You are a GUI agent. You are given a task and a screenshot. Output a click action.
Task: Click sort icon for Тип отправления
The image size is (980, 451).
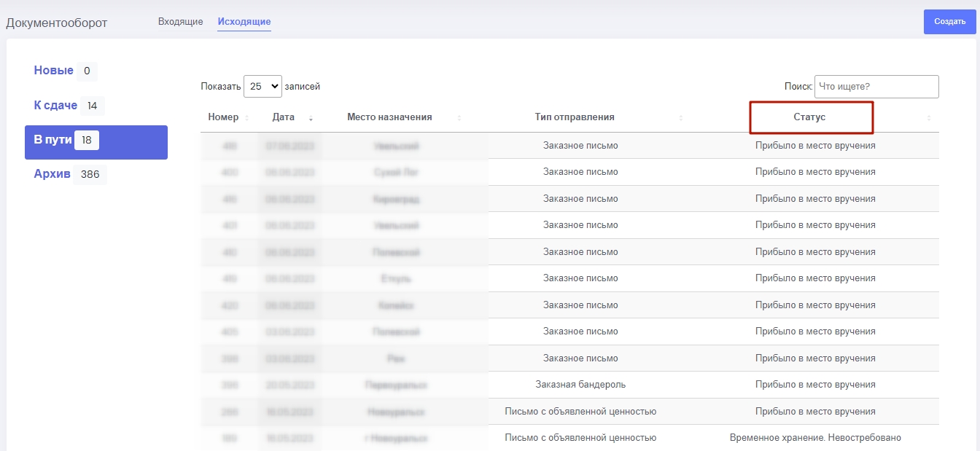681,118
